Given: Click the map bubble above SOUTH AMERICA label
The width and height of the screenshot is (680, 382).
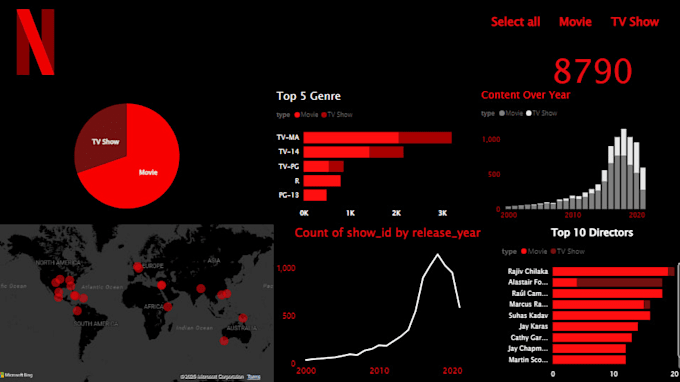Looking at the screenshot, I should 77,311.
